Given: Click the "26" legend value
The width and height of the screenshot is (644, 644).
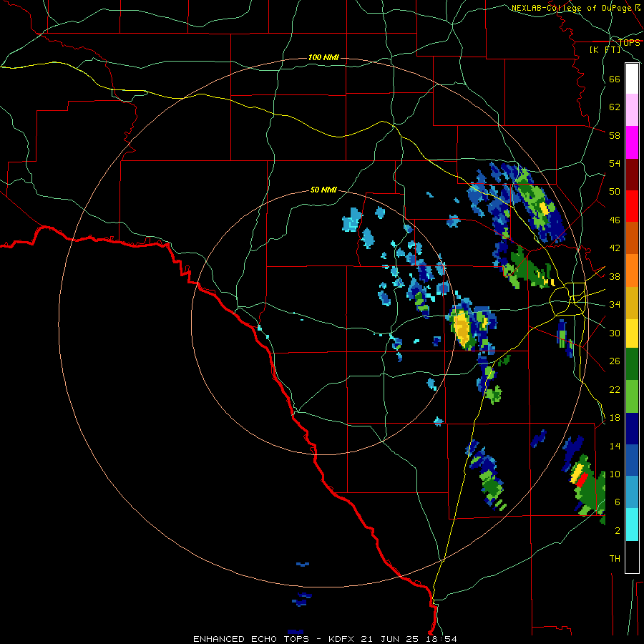Looking at the screenshot, I should 615,361.
